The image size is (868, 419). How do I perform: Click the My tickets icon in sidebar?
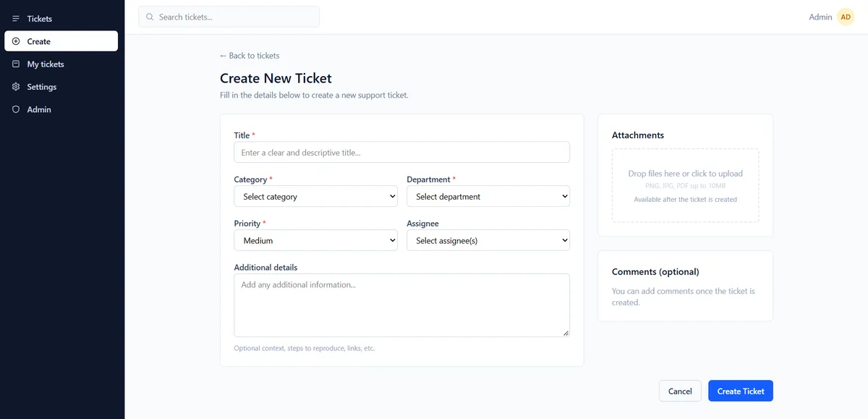[16, 64]
